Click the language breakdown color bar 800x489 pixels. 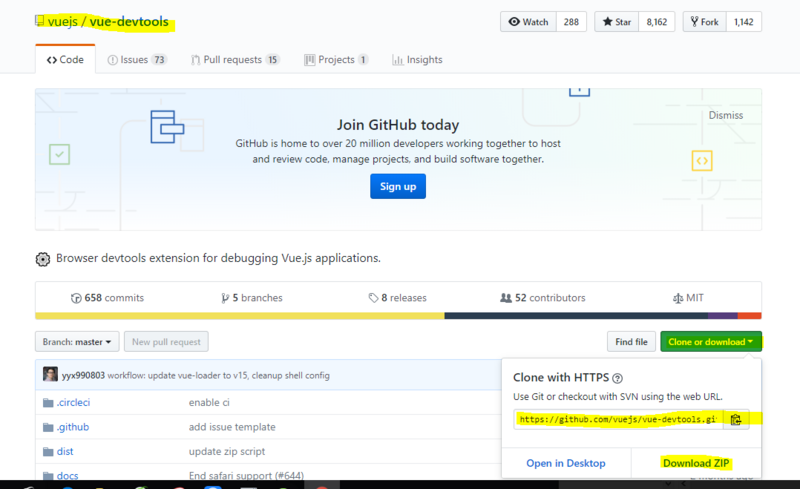tap(398, 316)
